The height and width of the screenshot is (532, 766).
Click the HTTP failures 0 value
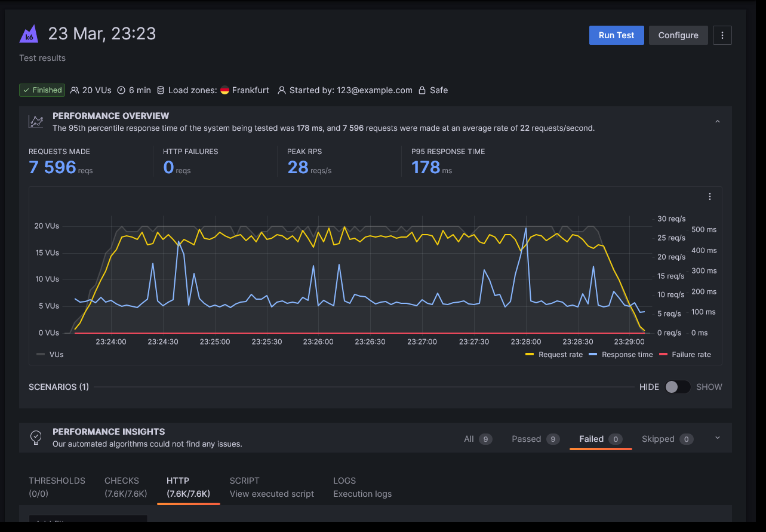coord(168,167)
